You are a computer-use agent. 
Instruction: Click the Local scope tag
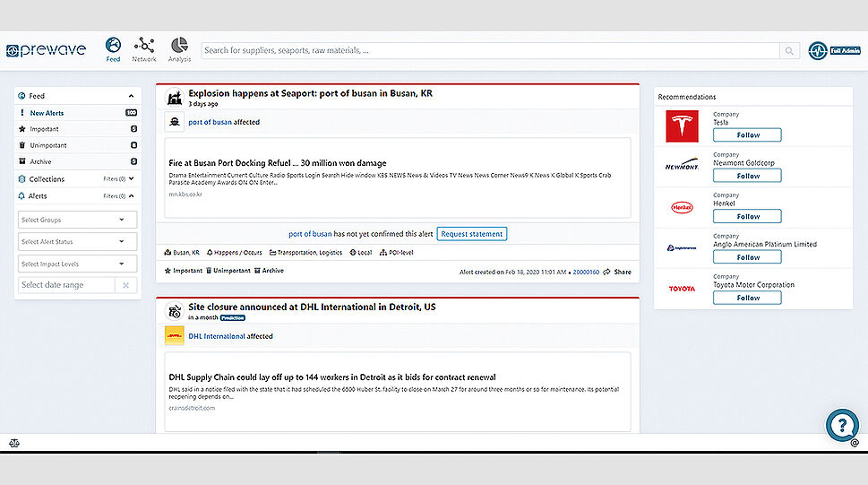pos(360,252)
